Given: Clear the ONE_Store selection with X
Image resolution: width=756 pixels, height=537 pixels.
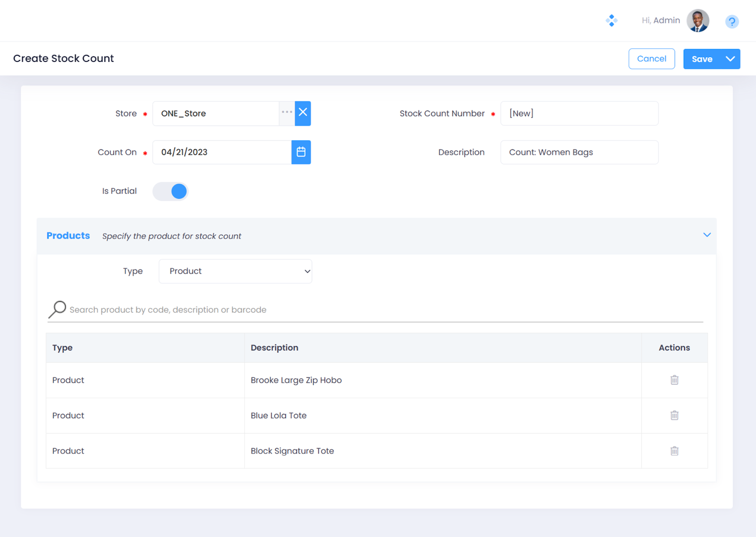Looking at the screenshot, I should [x=303, y=113].
